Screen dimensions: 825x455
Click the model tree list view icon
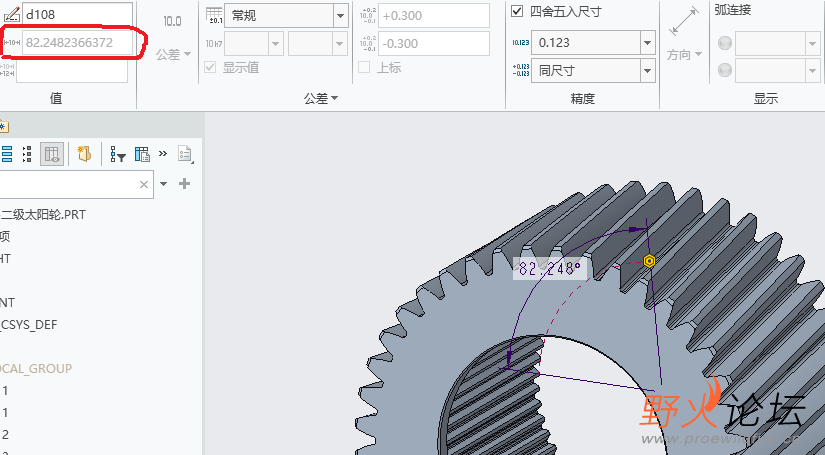point(6,154)
